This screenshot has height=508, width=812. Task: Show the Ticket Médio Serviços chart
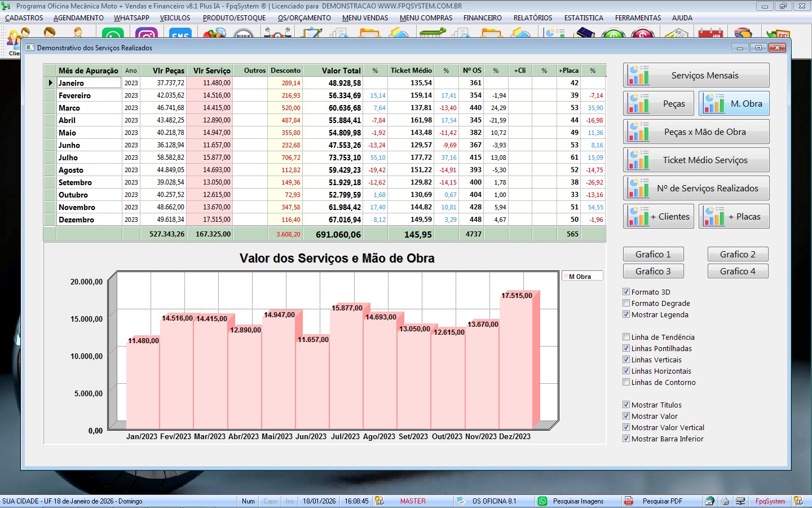pos(696,160)
